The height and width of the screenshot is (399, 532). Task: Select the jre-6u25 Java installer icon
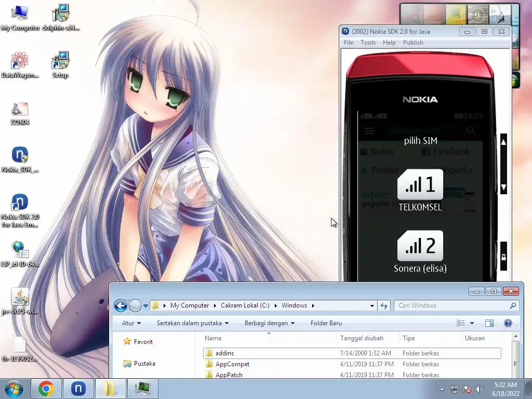point(20,301)
